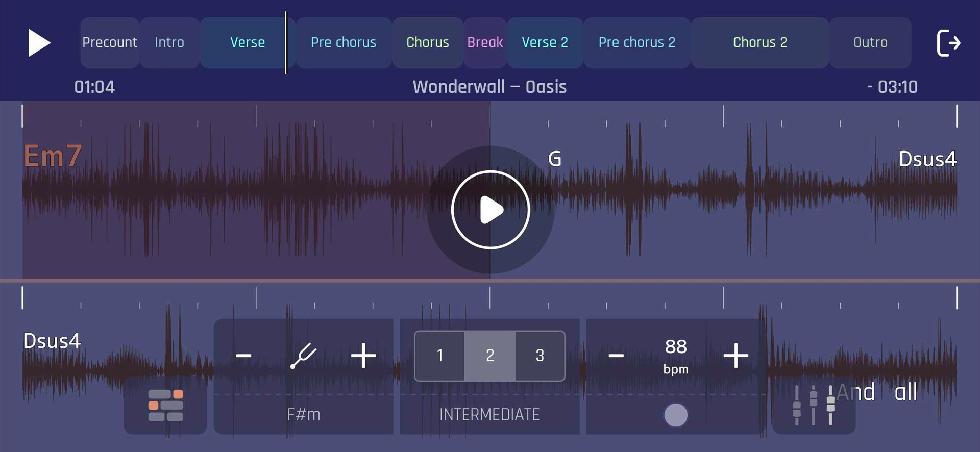The width and height of the screenshot is (980, 452).
Task: Tap the elapsed time 01:04
Action: (94, 87)
